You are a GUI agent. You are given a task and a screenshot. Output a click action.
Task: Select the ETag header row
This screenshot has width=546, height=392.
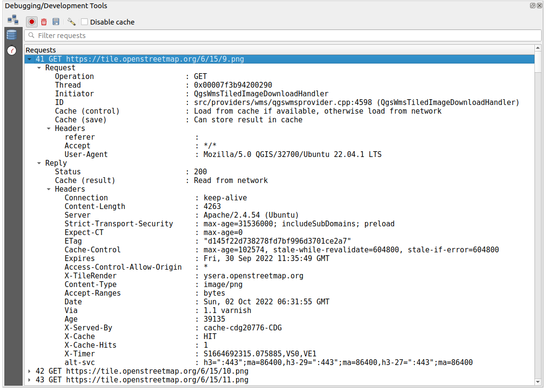click(145, 241)
